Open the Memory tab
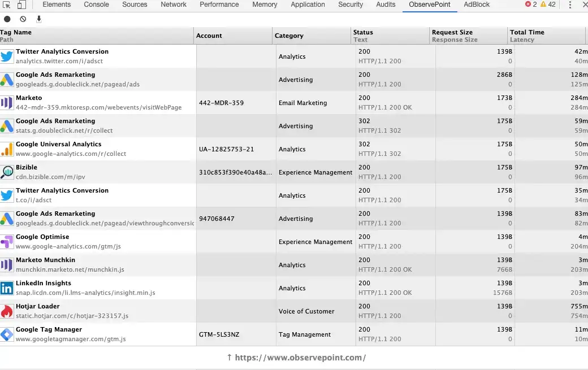 [x=265, y=5]
